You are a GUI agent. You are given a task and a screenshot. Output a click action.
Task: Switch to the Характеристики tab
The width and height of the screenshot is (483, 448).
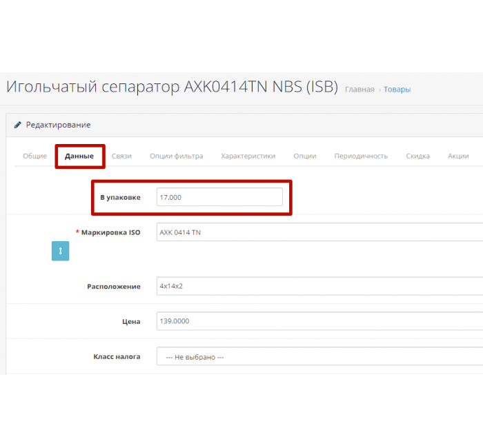tap(248, 156)
